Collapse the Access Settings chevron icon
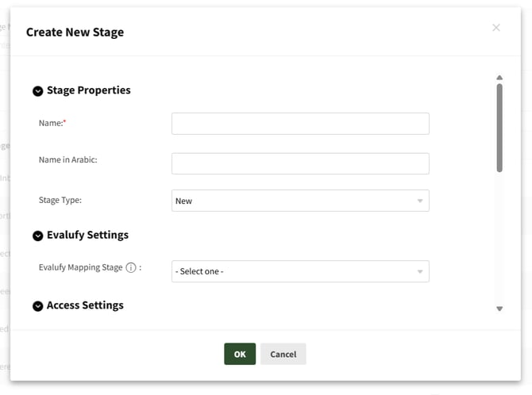Viewport: 532px width, 395px height. pos(37,306)
